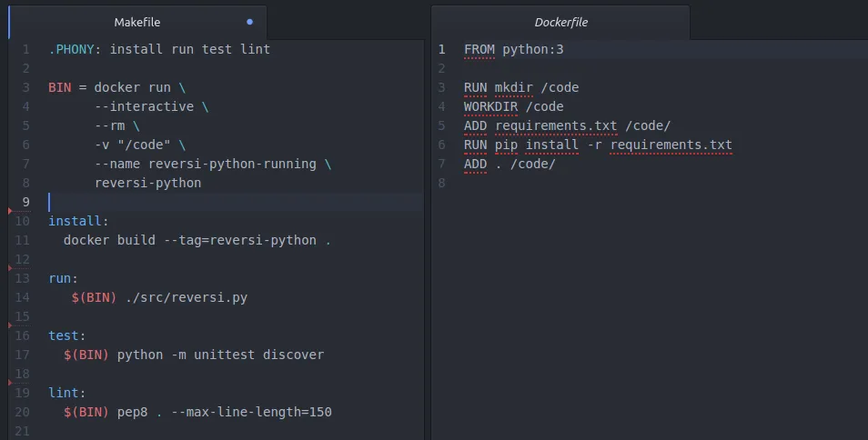Click line number 13 in Makefile gutter
The width and height of the screenshot is (868, 440).
(x=22, y=278)
